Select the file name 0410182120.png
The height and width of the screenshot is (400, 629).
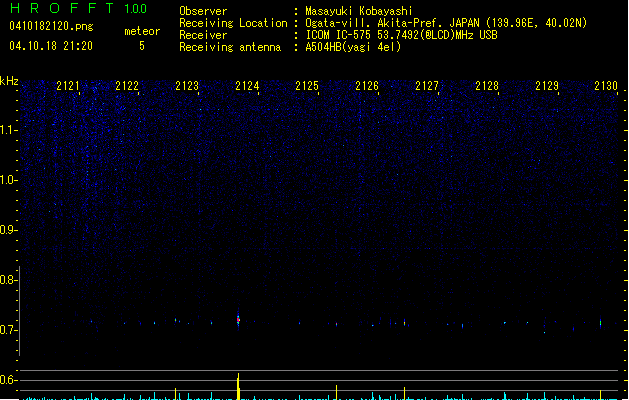coord(51,26)
